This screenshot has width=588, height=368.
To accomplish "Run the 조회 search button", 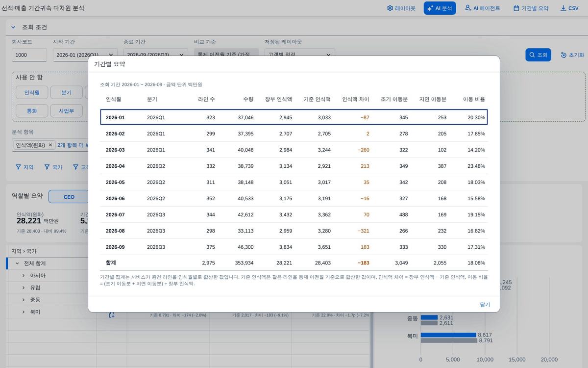I will [539, 55].
